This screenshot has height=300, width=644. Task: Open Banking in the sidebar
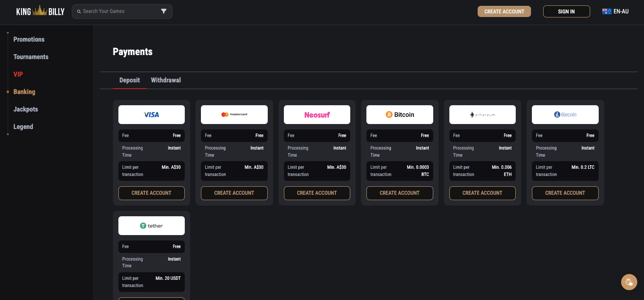pyautogui.click(x=24, y=92)
